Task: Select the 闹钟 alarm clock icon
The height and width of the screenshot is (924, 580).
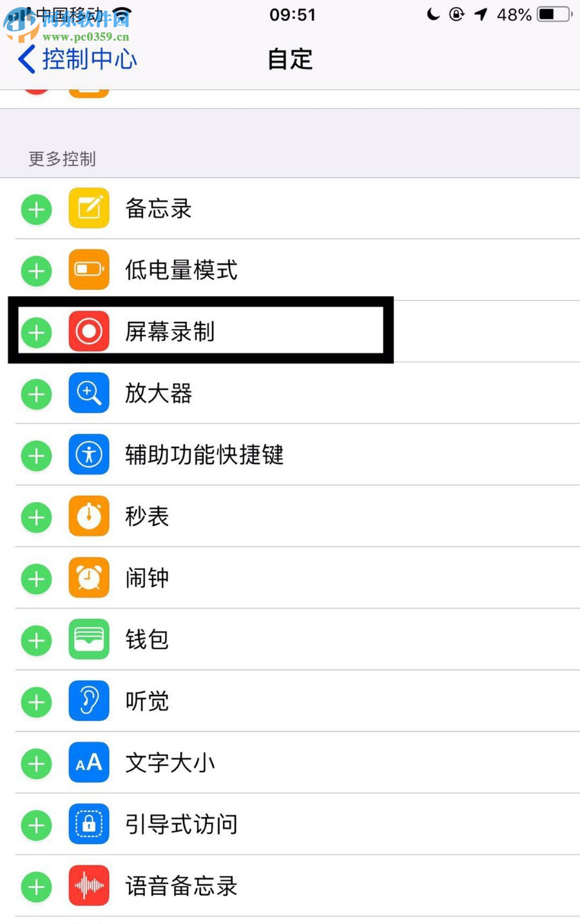Action: [x=89, y=578]
